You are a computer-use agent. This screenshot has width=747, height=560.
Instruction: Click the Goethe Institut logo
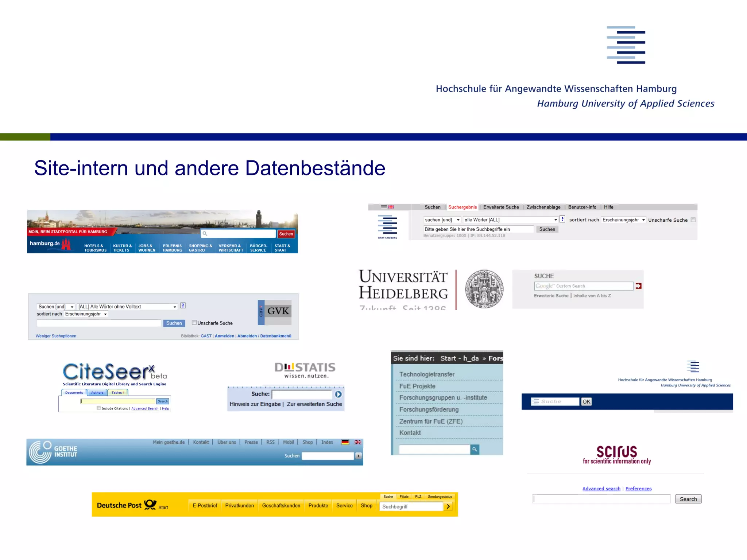[x=53, y=452]
